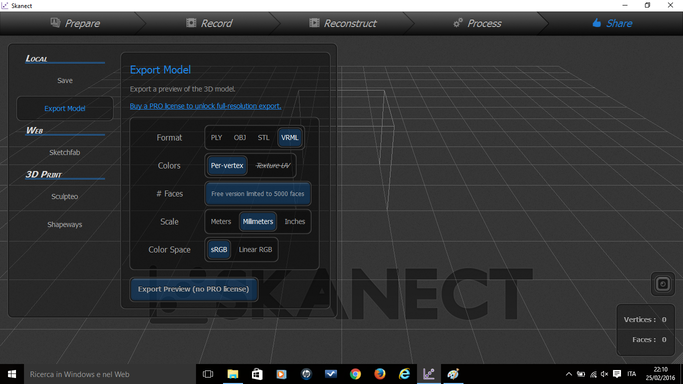Click the Skanect title bar app icon

coord(5,6)
